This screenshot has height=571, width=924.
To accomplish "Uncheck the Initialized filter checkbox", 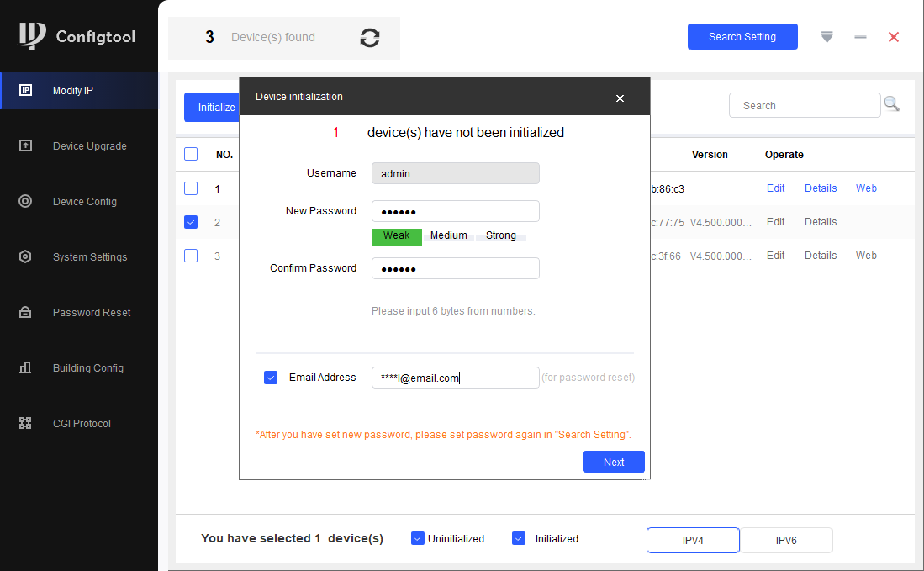I will [519, 538].
